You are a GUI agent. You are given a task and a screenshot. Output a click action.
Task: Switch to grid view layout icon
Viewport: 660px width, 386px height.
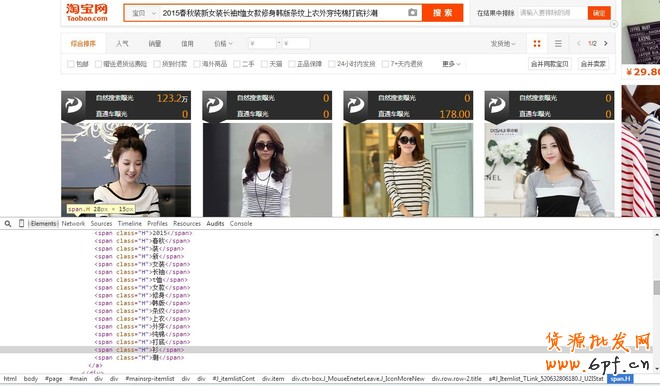pos(537,43)
